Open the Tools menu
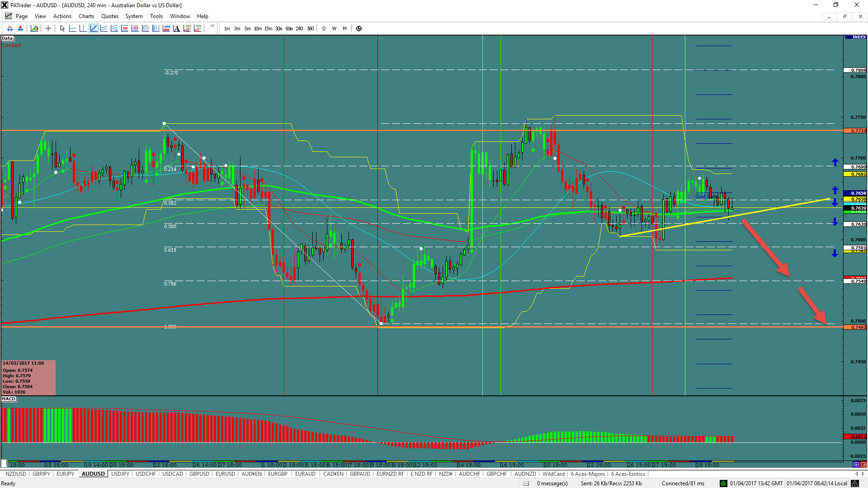The height and width of the screenshot is (488, 868). click(x=156, y=16)
